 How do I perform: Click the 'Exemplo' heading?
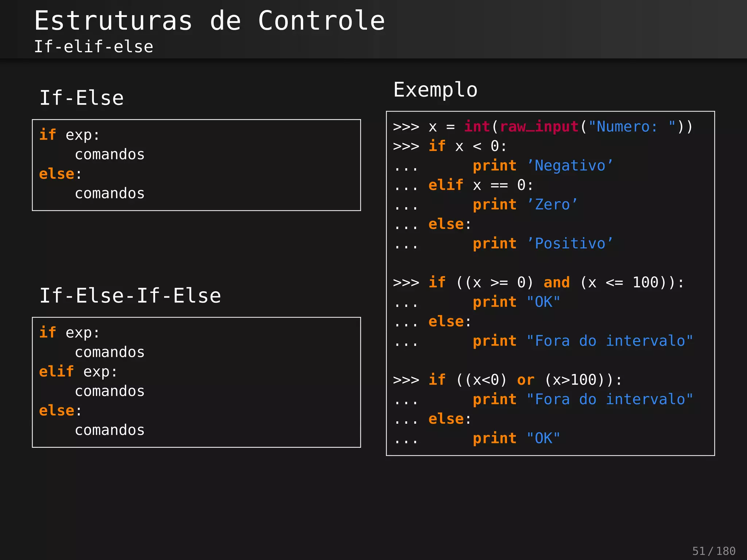click(436, 90)
